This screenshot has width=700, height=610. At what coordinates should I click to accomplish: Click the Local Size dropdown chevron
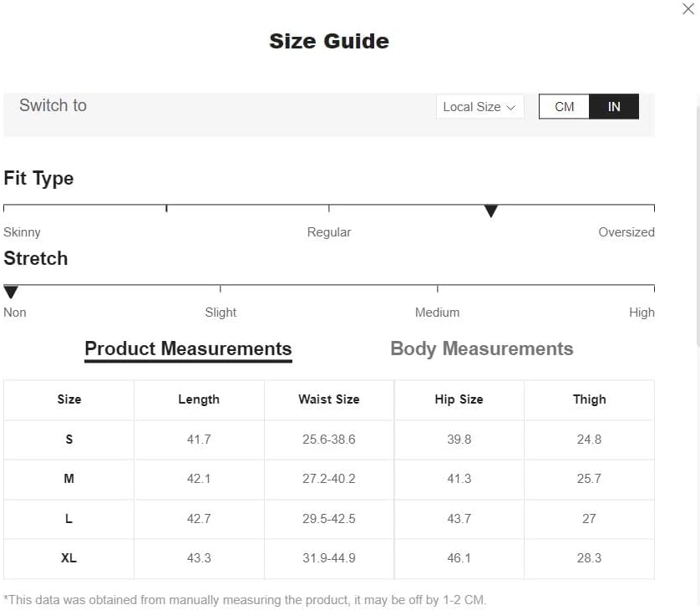click(x=511, y=108)
